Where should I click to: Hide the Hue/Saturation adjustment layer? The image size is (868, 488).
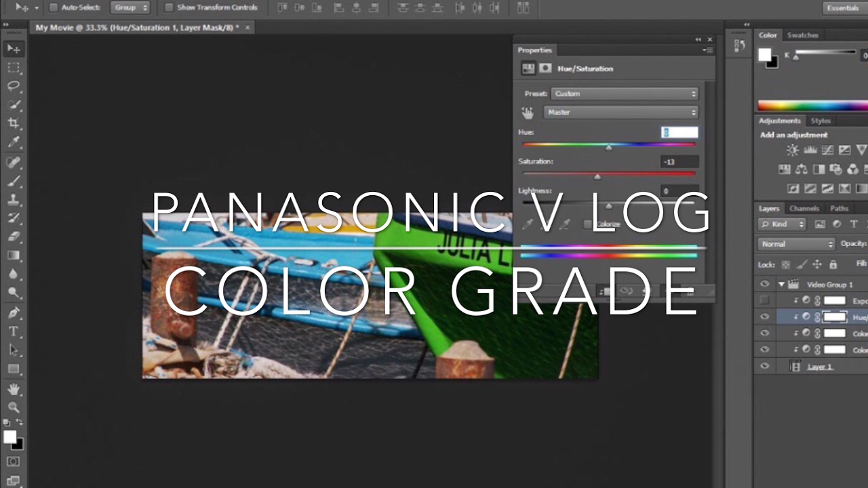[x=765, y=317]
